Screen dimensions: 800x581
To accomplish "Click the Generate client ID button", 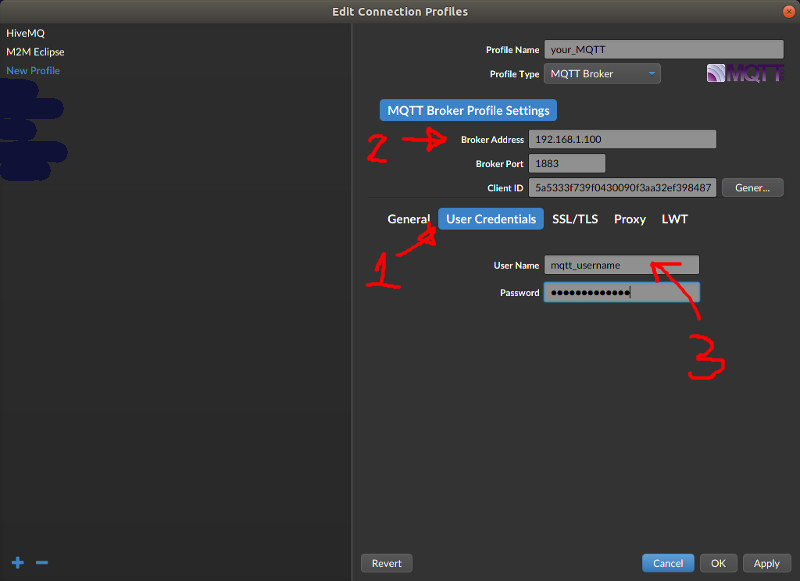I will (x=753, y=188).
